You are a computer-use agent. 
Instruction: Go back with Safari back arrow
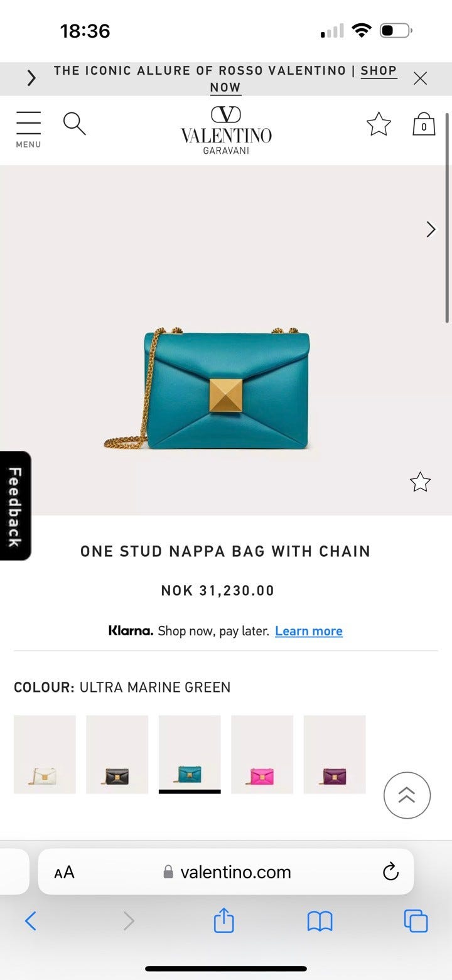(30, 921)
